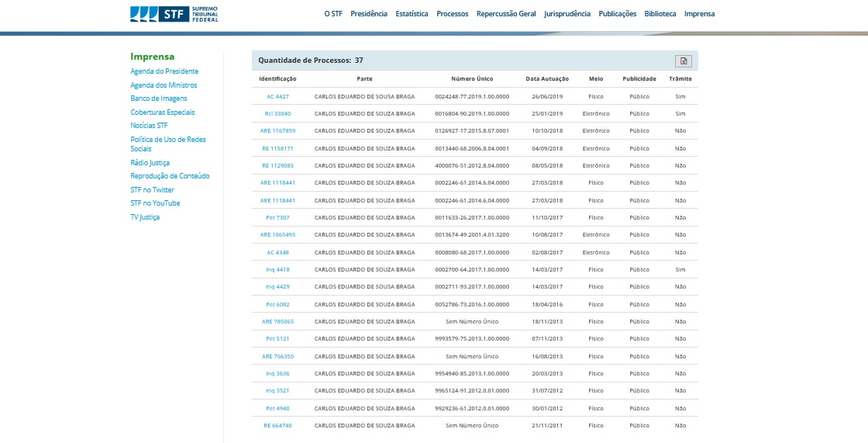The height and width of the screenshot is (443, 868).
Task: Open the Jurisprudência menu
Action: coord(567,14)
